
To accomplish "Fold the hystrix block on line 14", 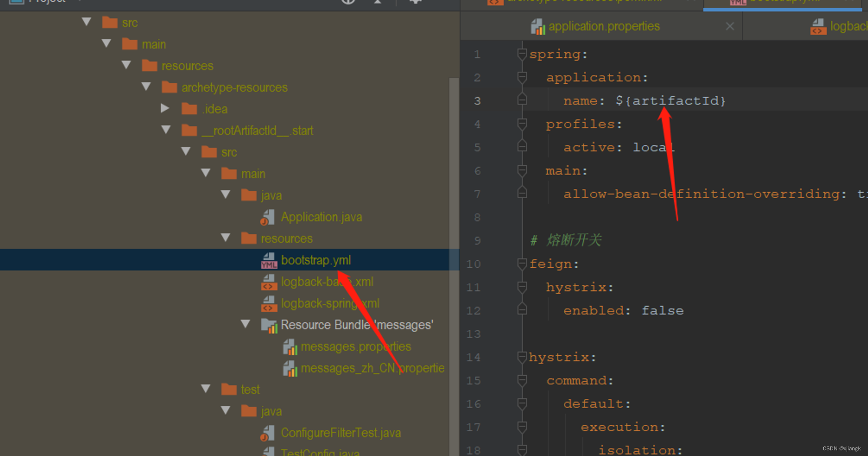I will [x=522, y=358].
